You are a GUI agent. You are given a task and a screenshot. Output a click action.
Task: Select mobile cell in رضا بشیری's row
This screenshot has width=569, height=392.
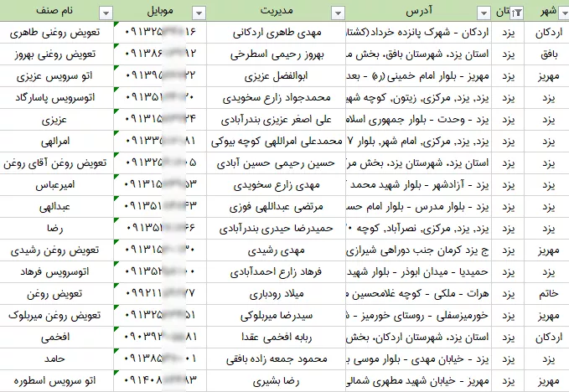coord(160,381)
